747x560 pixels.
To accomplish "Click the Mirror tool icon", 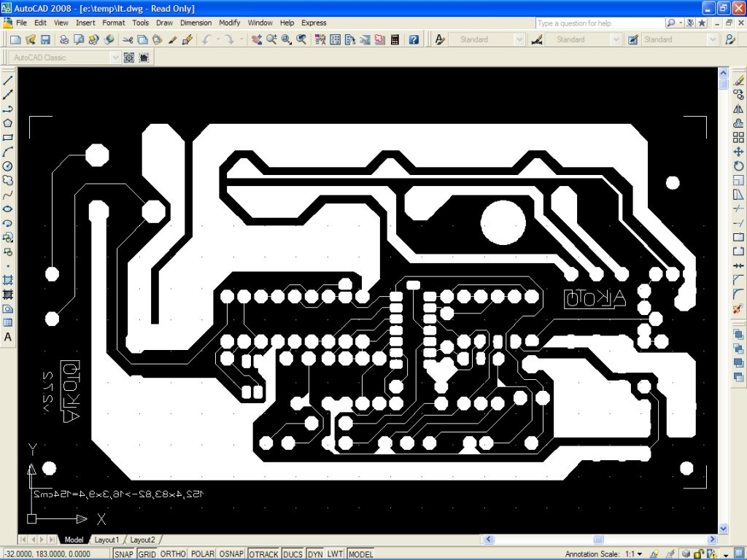I will 738,109.
